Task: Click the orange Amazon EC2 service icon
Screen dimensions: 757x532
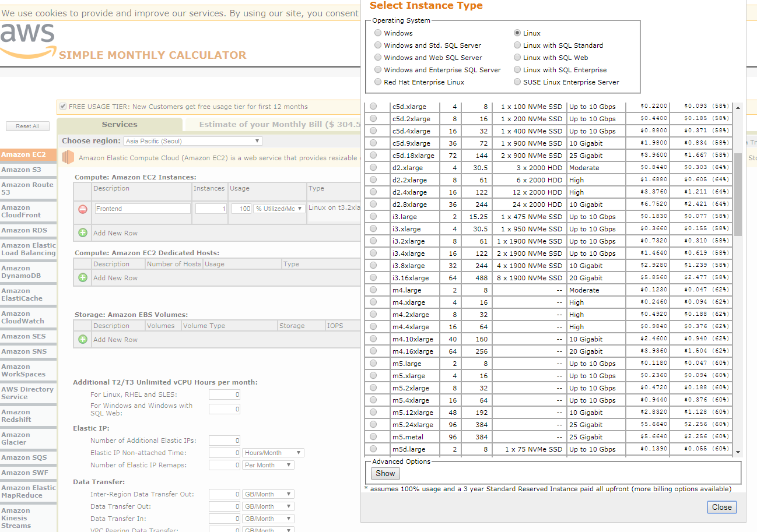Action: (x=69, y=157)
